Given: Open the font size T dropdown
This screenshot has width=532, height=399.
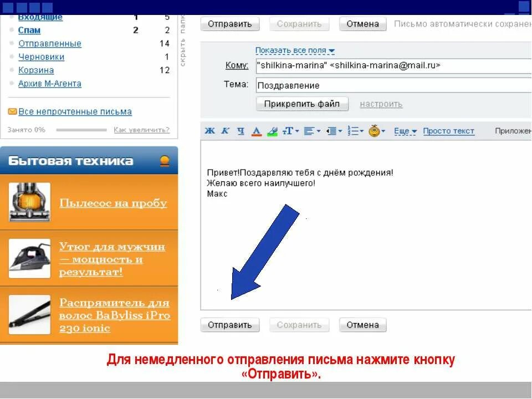Looking at the screenshot, I should (290, 131).
